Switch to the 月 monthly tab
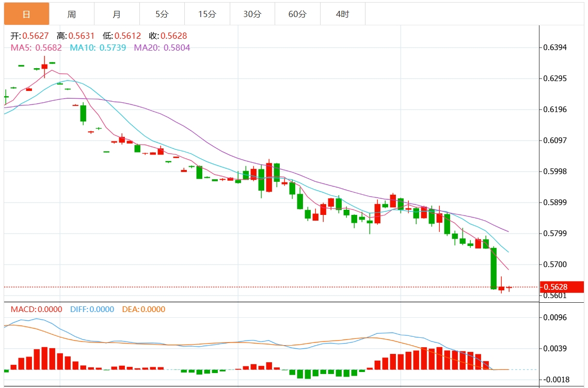588x388 pixels. [x=117, y=14]
